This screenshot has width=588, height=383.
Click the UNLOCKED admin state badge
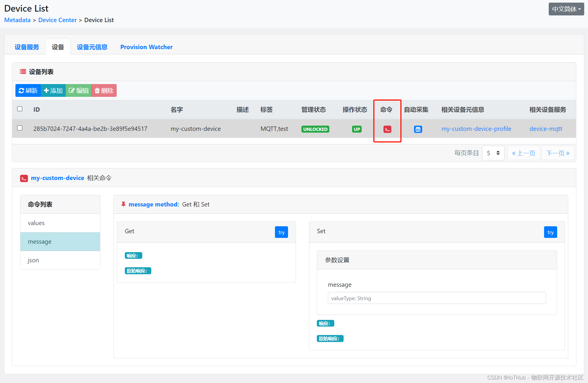pyautogui.click(x=315, y=129)
